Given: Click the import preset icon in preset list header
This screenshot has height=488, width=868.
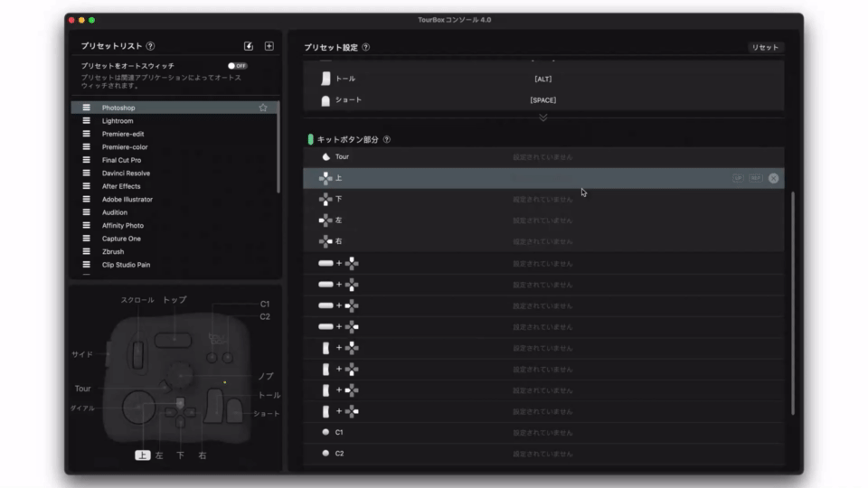Looking at the screenshot, I should click(x=249, y=46).
